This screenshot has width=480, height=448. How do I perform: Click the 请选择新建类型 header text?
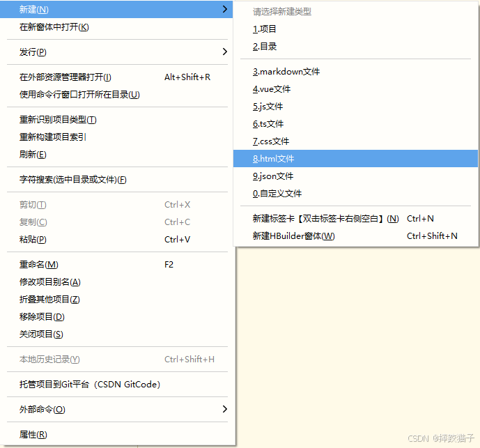(282, 12)
